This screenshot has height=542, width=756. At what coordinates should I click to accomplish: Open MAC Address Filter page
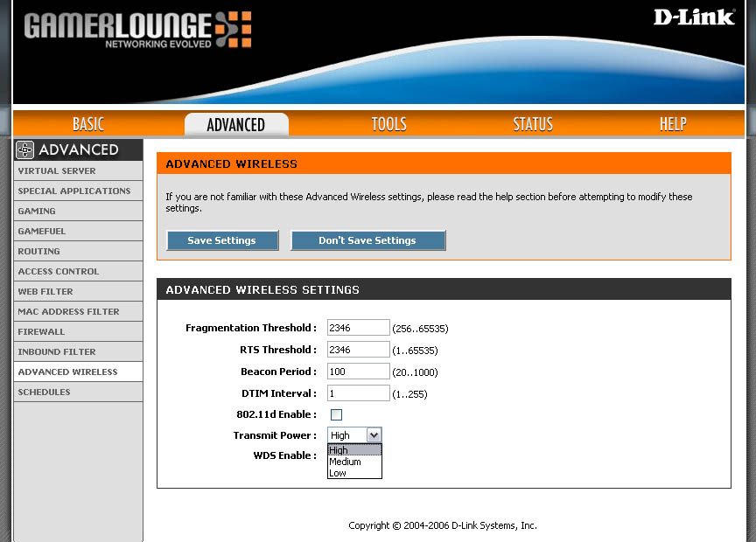click(x=78, y=312)
